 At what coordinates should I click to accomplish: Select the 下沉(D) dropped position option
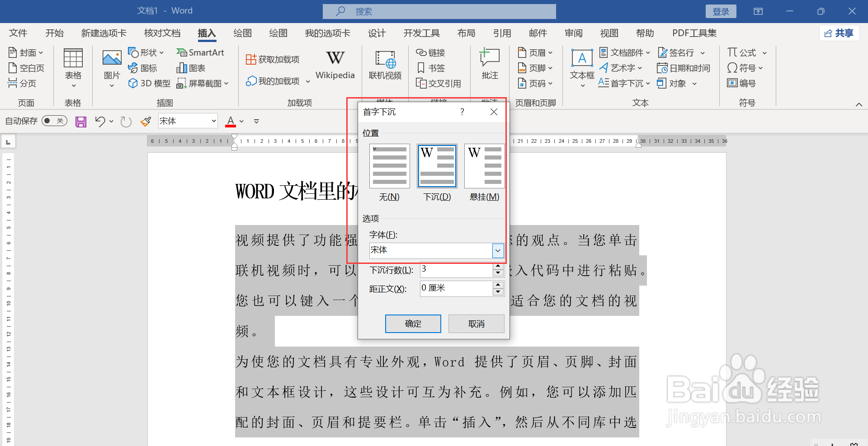pyautogui.click(x=437, y=166)
